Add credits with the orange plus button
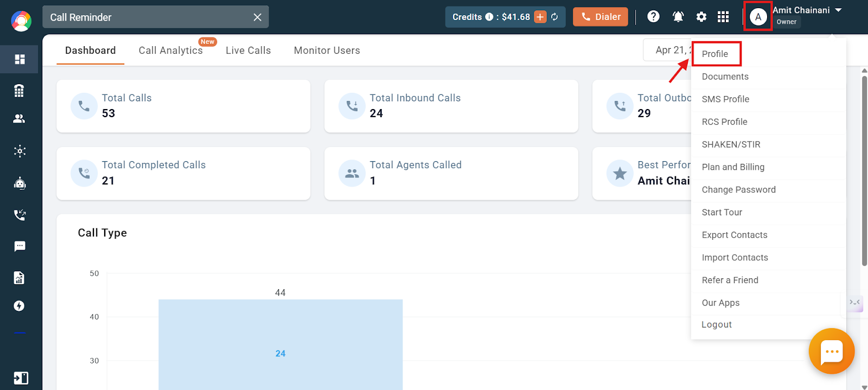 (x=540, y=17)
